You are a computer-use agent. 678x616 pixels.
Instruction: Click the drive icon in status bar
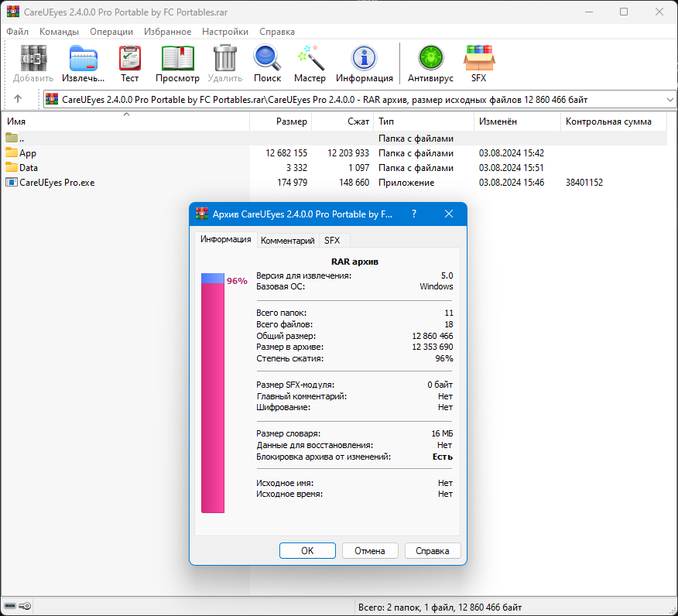click(10, 606)
